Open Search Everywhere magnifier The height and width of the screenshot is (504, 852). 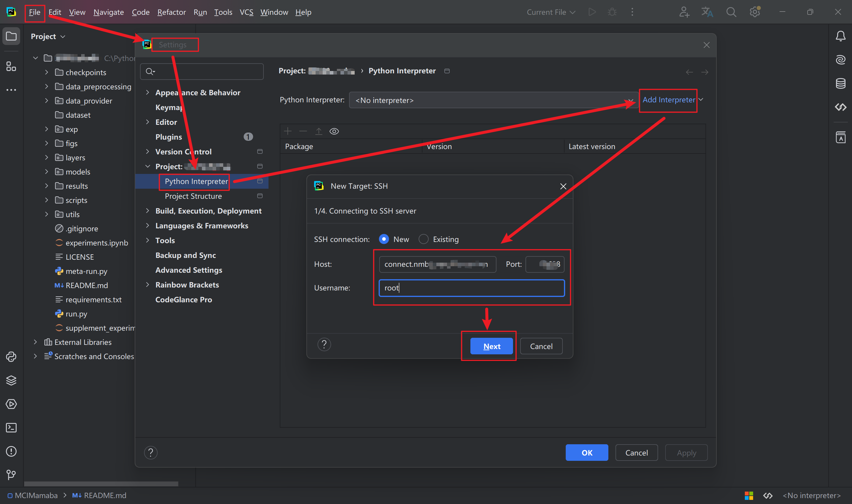pos(731,12)
